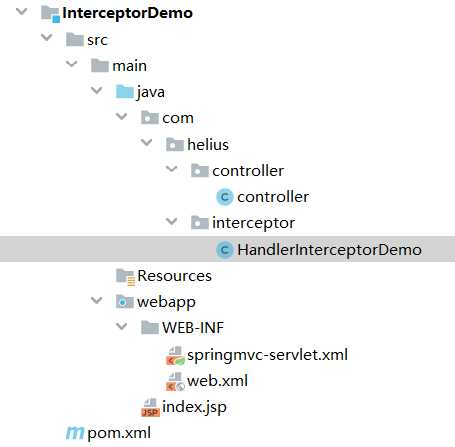The image size is (455, 447).
Task: Click the InterceptorDemo project module icon
Action: click(50, 14)
